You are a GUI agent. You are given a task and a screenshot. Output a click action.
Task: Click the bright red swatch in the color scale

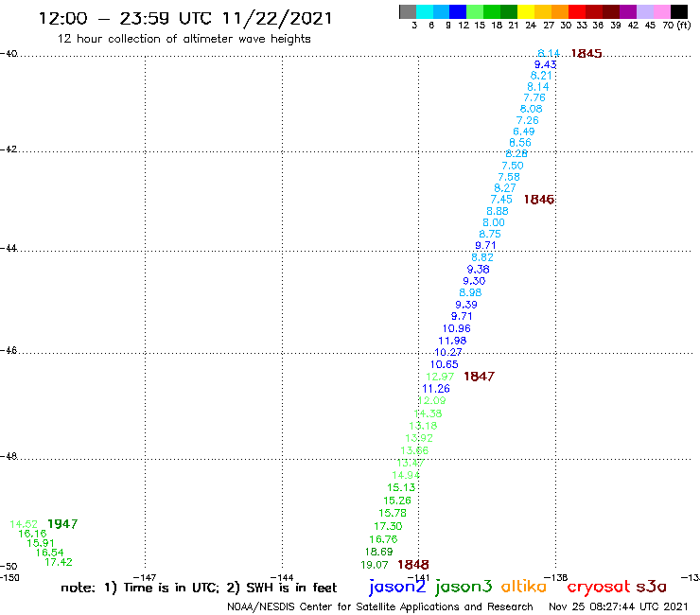[x=577, y=11]
